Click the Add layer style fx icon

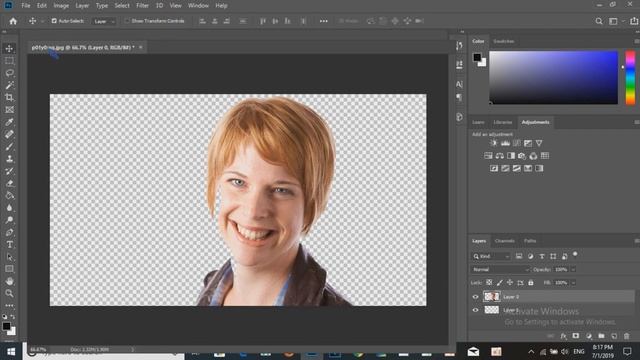pos(563,336)
